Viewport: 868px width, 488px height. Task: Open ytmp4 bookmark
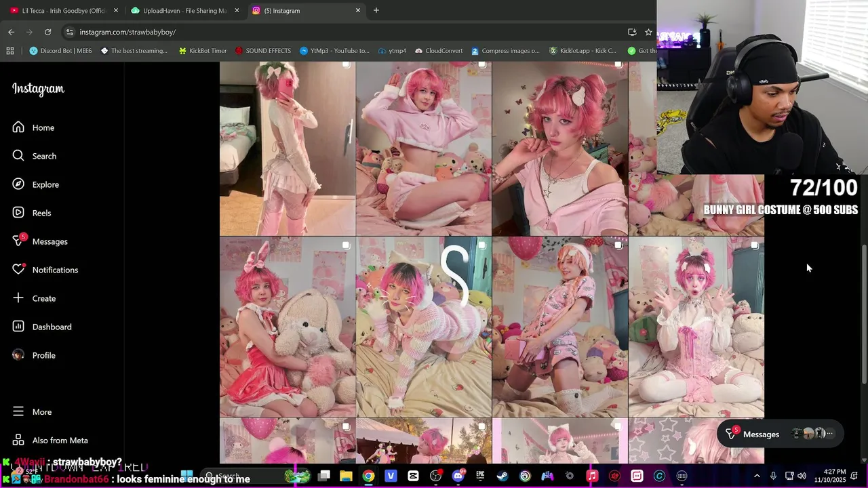pos(392,51)
